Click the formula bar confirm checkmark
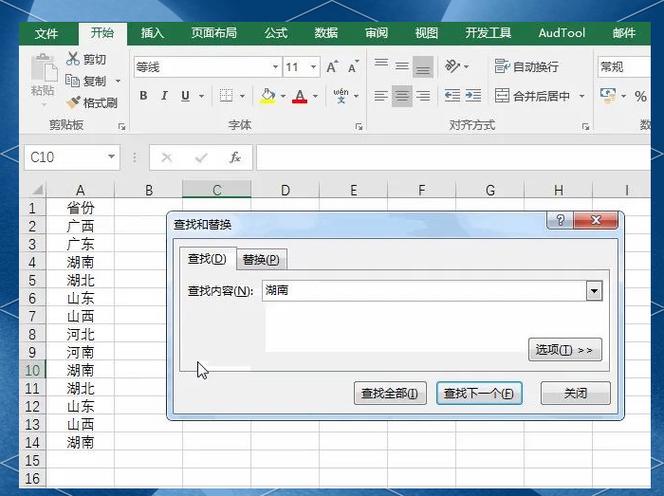The width and height of the screenshot is (664, 496). (201, 158)
